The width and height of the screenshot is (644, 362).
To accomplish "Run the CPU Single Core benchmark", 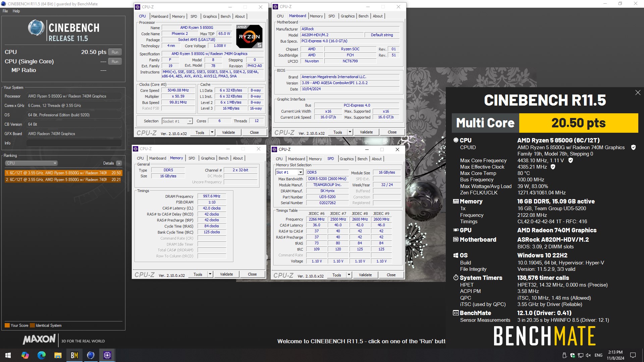I will coord(115,62).
